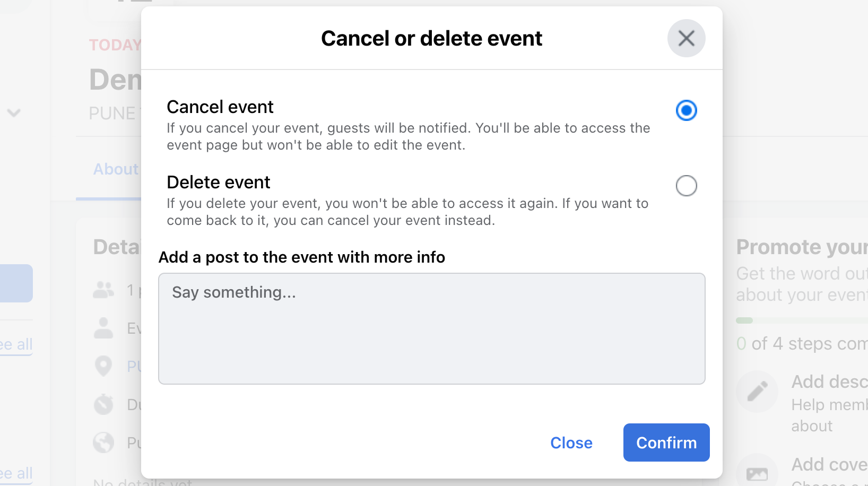Switch to the About tab

(x=115, y=169)
